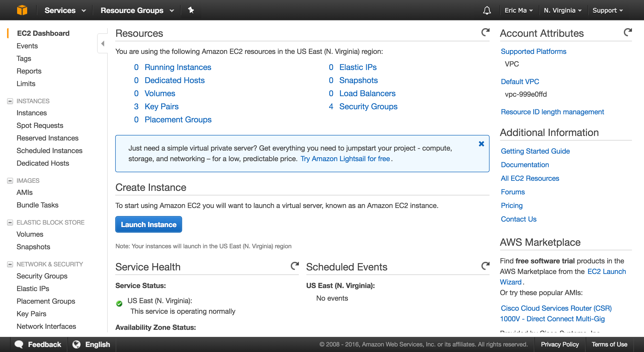Open the Documentation link

525,165
